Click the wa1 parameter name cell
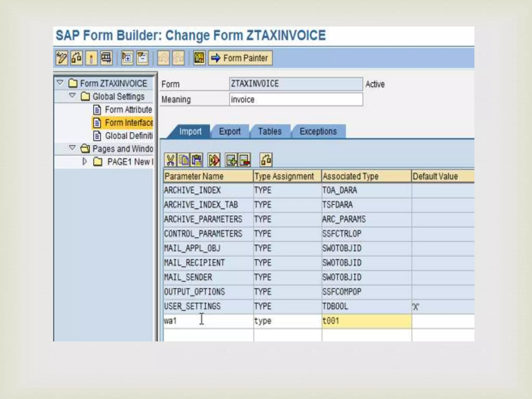Screen dimensions: 532x399 (x=208, y=321)
